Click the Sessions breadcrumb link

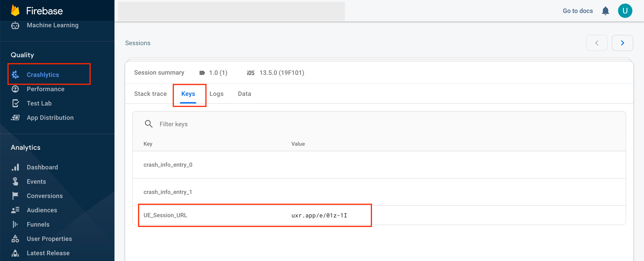click(138, 43)
